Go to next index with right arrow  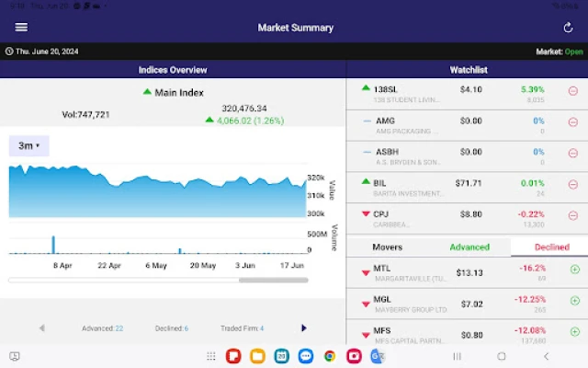[304, 328]
